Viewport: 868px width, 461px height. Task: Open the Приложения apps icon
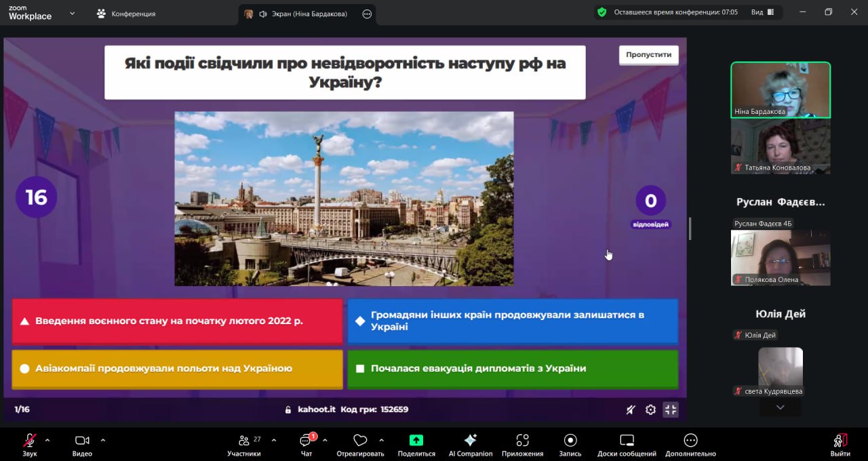522,441
